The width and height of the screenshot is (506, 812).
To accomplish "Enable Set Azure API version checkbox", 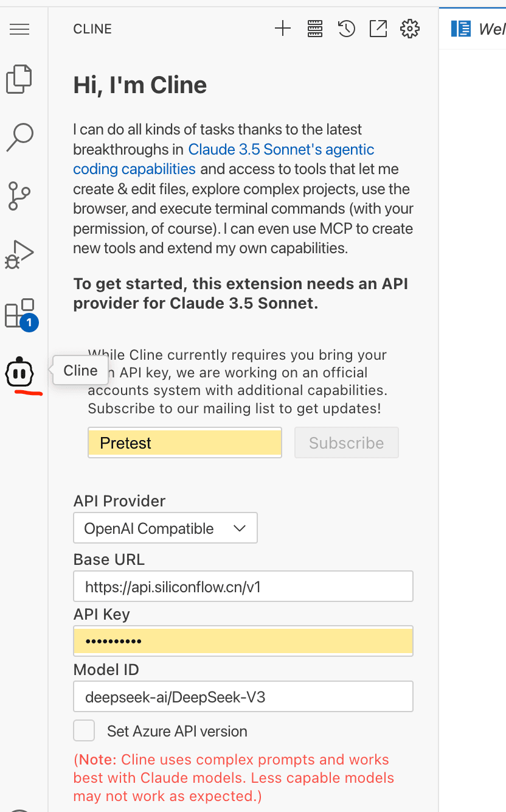I will (84, 730).
